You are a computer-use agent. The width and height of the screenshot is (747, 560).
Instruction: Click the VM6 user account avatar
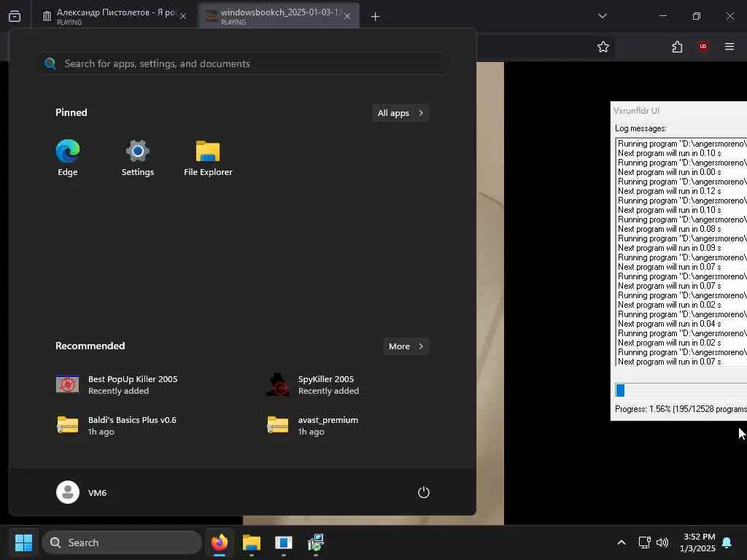(68, 492)
